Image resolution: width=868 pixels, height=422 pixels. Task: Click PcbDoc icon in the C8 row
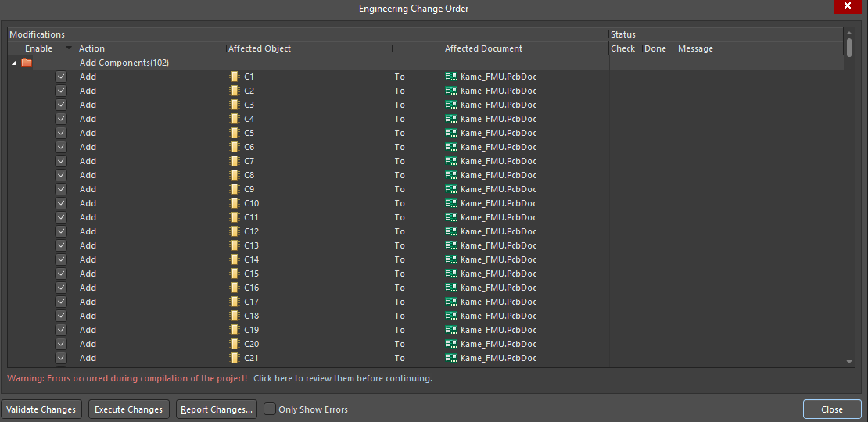click(x=451, y=175)
